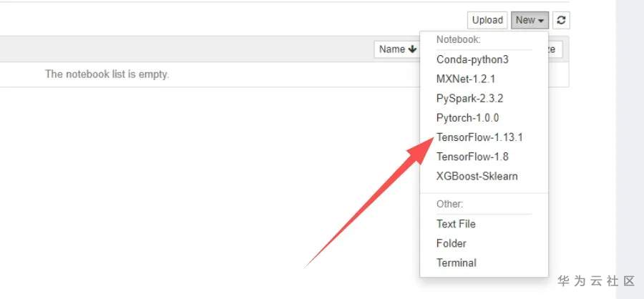
Task: Click the "Other:" section header
Action: pos(449,204)
